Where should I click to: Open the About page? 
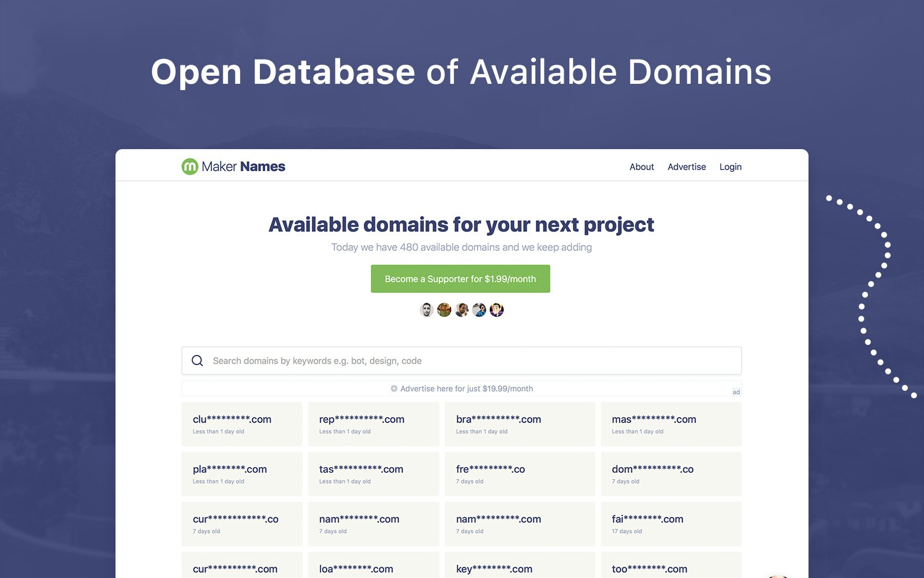(642, 166)
